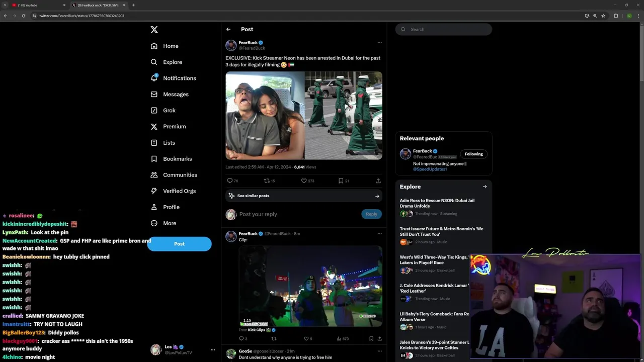Open Home in the sidebar

pyautogui.click(x=165, y=46)
